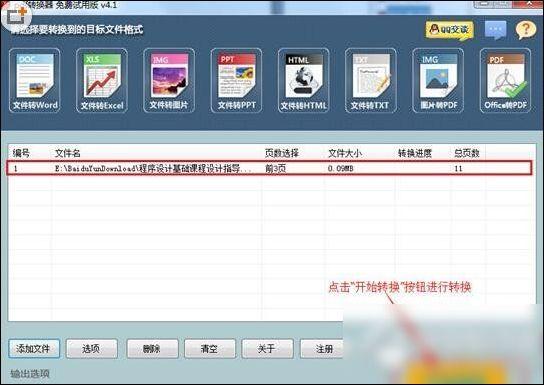This screenshot has height=385, width=544.
Task: Open the 关于 about button
Action: coord(267,348)
